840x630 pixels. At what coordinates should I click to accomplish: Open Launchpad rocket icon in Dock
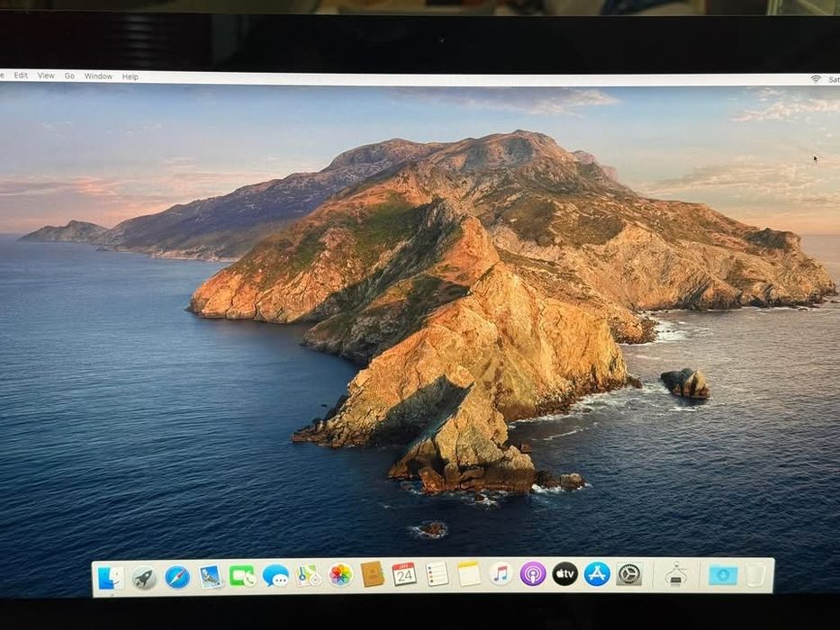[x=144, y=578]
